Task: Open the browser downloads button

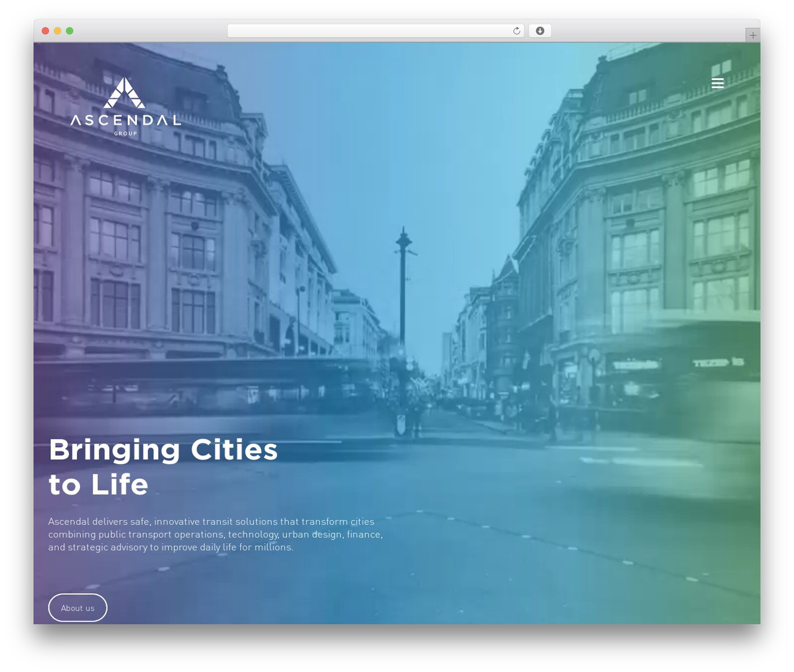Action: 540,31
